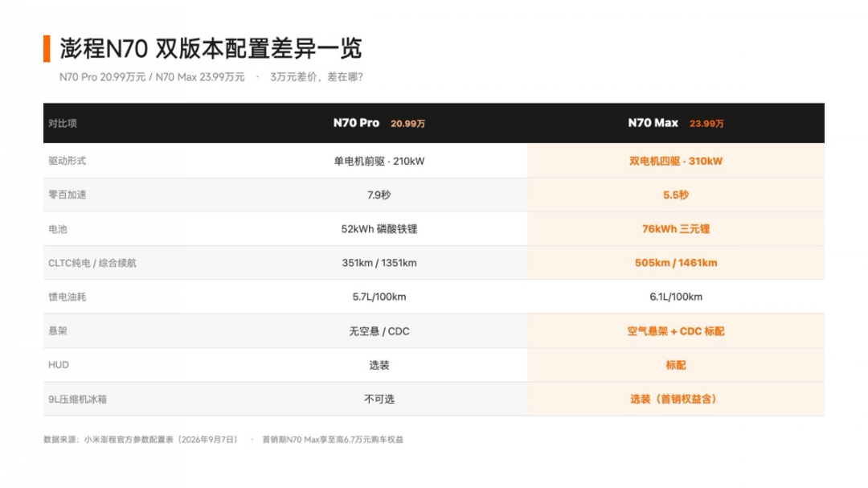Screen dimensions: 868x488
Task: Select the 零百加速 row label
Action: tap(67, 195)
